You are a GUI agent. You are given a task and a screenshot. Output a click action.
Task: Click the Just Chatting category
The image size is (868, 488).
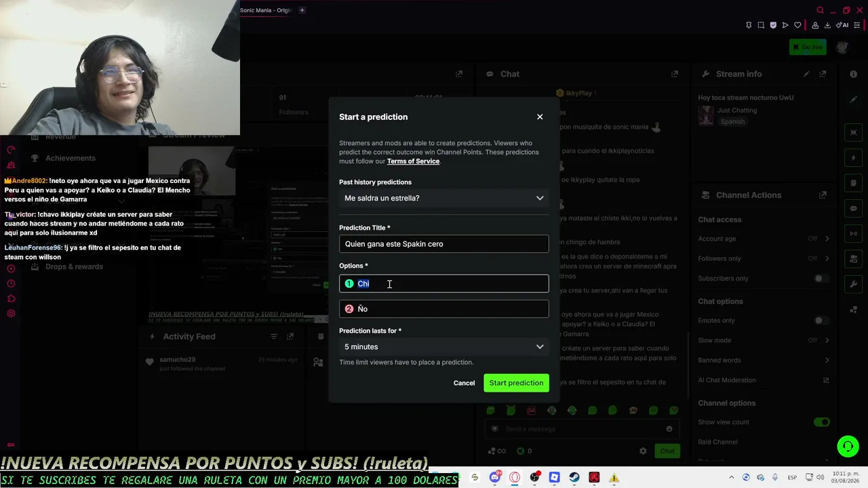737,110
